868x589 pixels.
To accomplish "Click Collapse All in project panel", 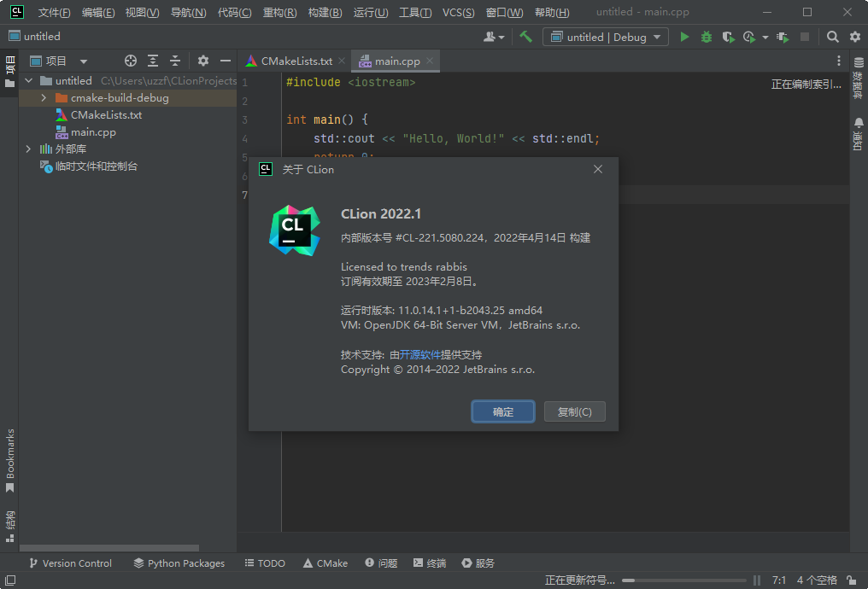I will click(175, 61).
